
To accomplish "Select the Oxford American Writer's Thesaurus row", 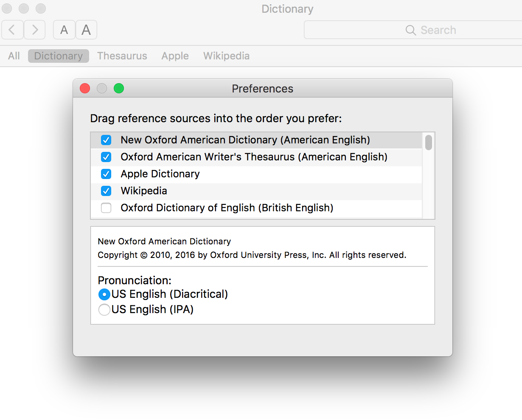I will (x=257, y=157).
